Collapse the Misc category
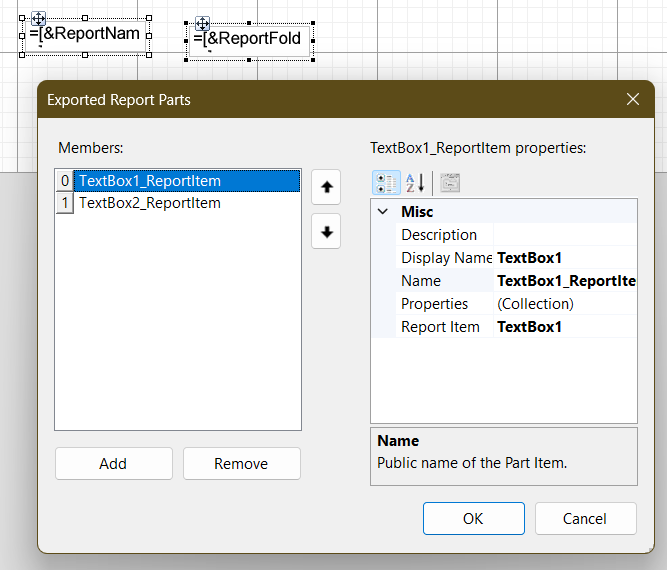667x570 pixels. point(383,211)
